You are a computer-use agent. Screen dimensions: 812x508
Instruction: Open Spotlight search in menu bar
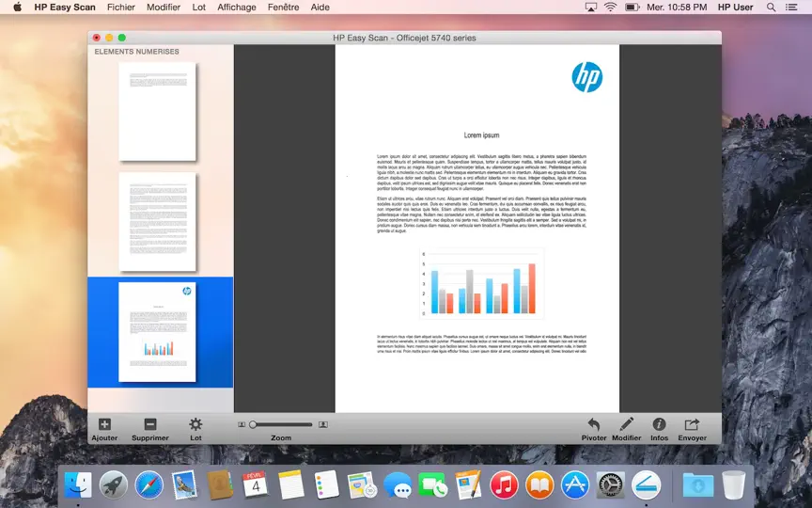(771, 8)
